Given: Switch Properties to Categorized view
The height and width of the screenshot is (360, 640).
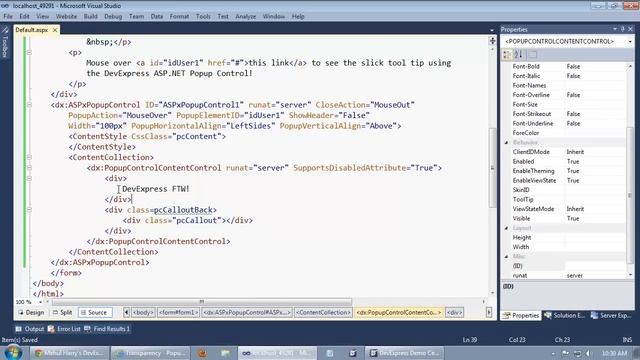Looking at the screenshot, I should pyautogui.click(x=507, y=54).
